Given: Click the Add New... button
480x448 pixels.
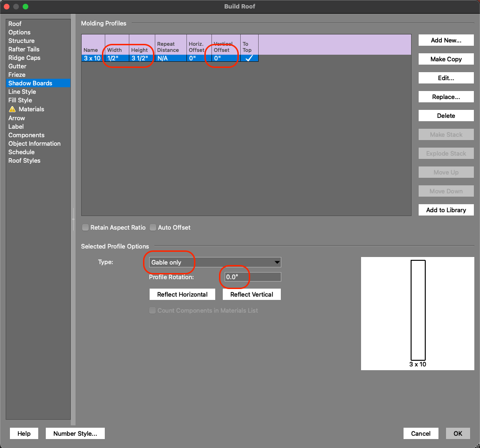Looking at the screenshot, I should tap(446, 40).
